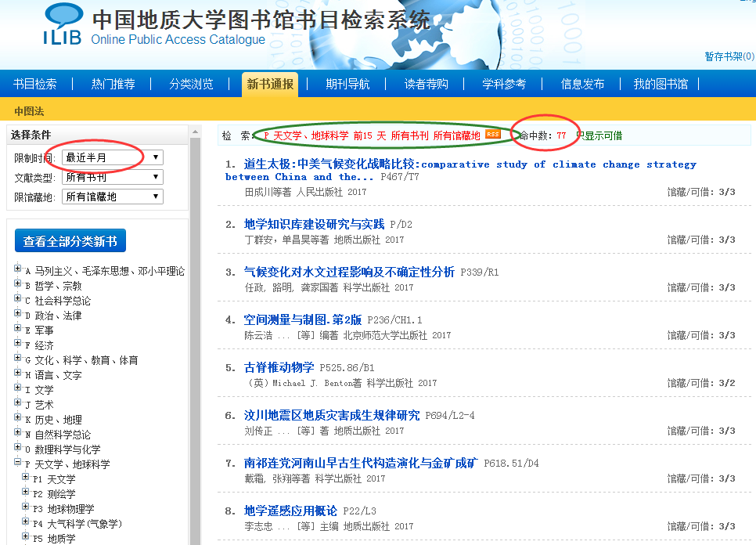
Task: Expand the K 历史、地理 node
Action: [x=17, y=419]
